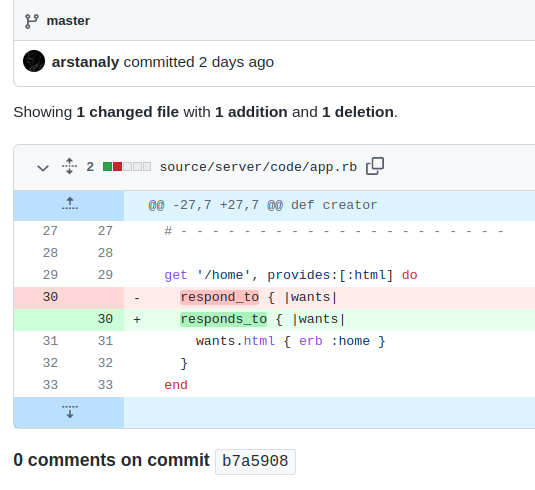535x490 pixels.
Task: Click the '1 changed file' summary text
Action: [128, 112]
